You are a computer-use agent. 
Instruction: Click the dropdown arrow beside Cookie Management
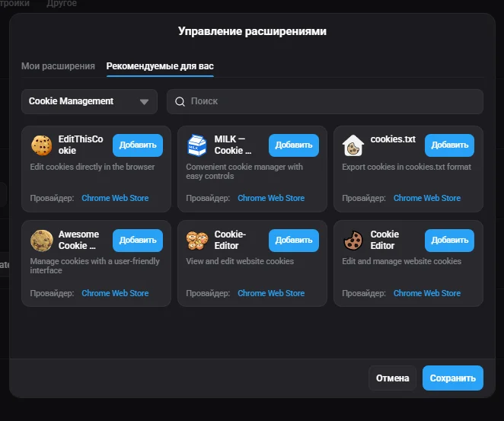pos(145,102)
